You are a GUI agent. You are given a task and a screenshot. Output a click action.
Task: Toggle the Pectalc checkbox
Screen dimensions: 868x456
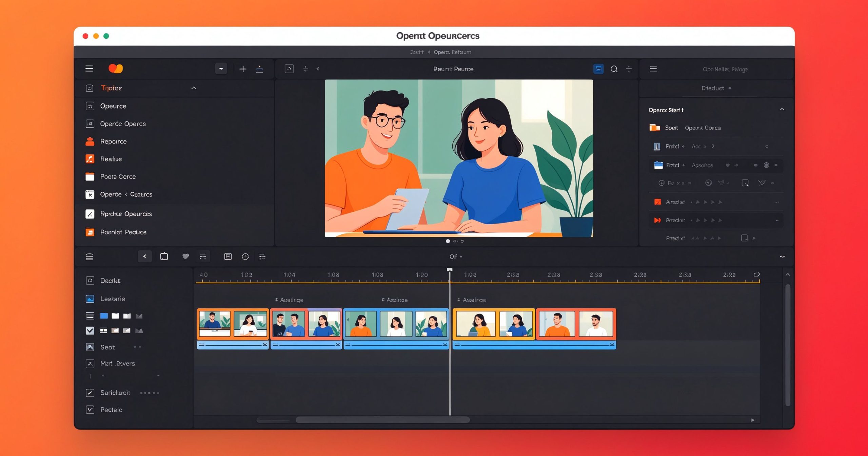[90, 410]
